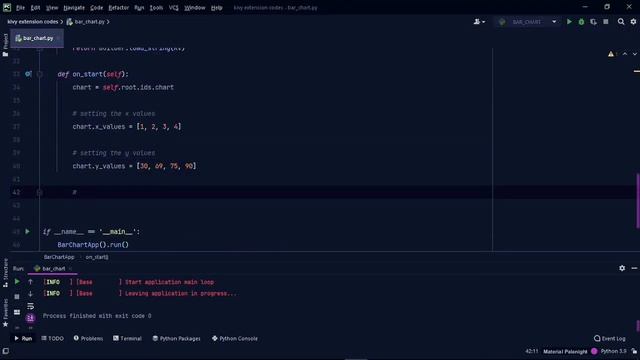
Task: Close the bar_chart run tab
Action: [x=70, y=269]
